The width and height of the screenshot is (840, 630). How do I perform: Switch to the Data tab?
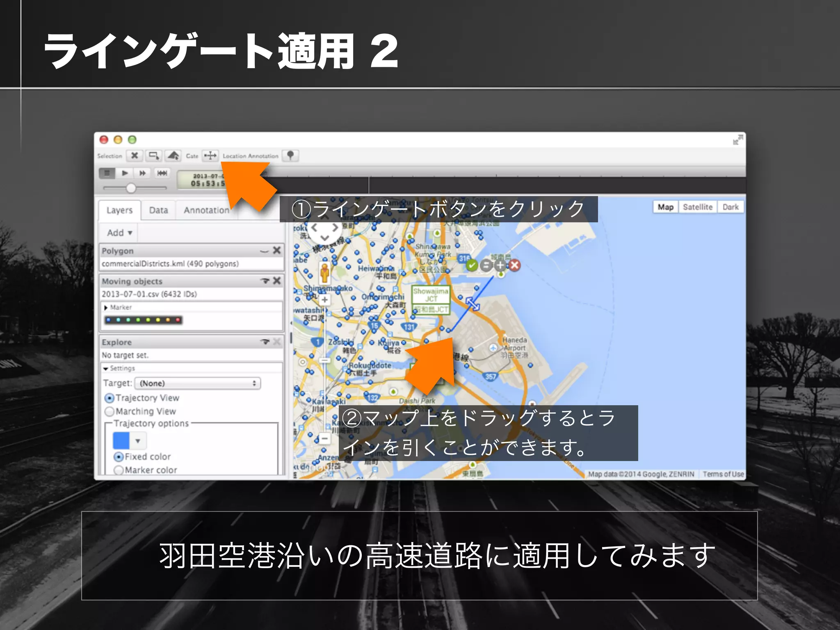pos(159,210)
